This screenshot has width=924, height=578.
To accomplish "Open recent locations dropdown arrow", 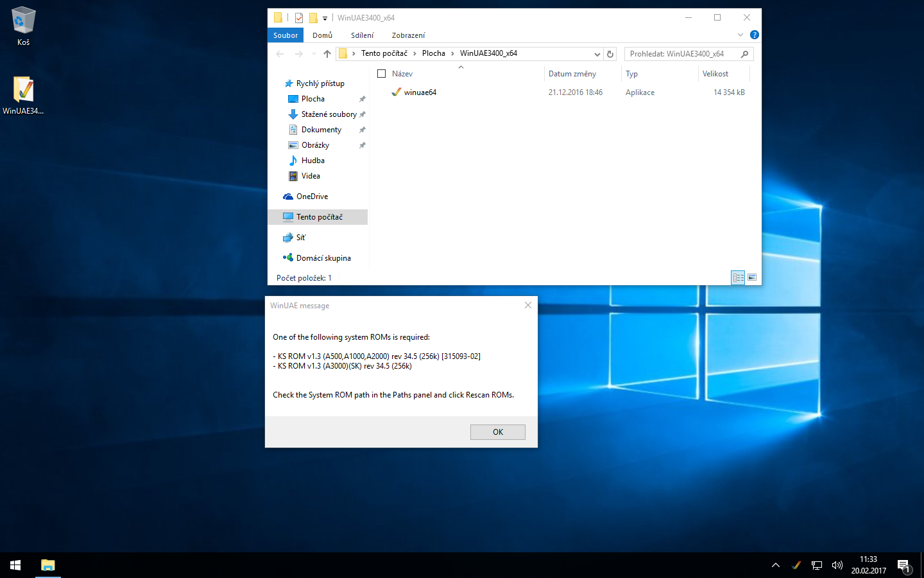I will 314,54.
